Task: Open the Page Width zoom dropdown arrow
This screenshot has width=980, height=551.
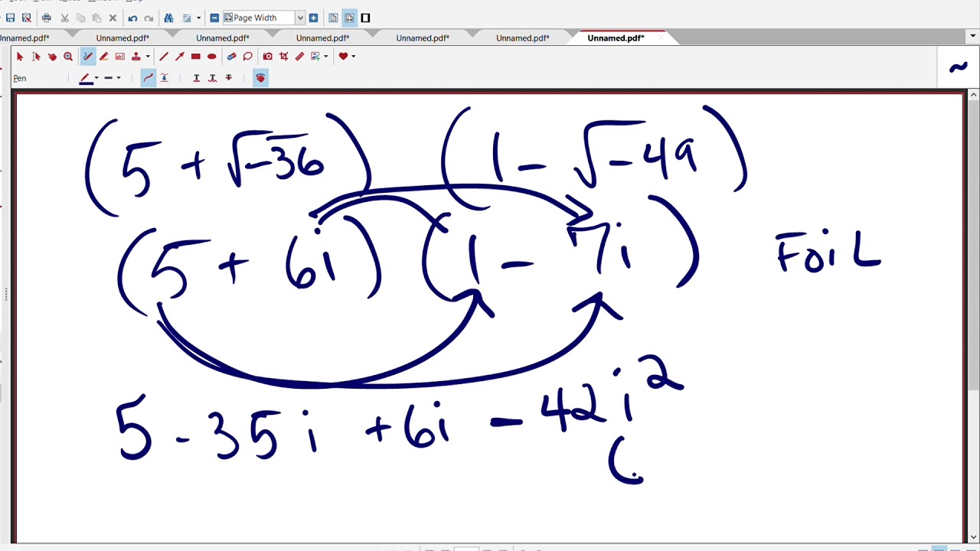Action: click(299, 18)
